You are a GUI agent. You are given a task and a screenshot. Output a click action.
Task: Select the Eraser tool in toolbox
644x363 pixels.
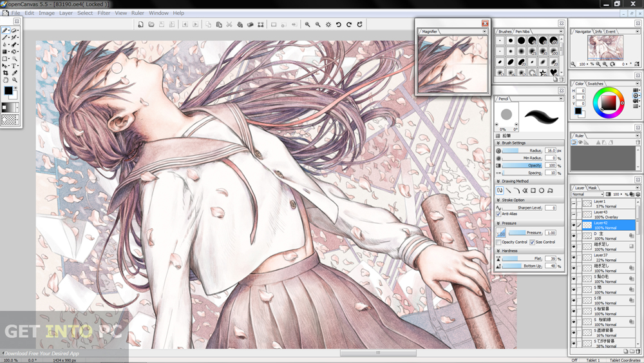click(x=14, y=30)
